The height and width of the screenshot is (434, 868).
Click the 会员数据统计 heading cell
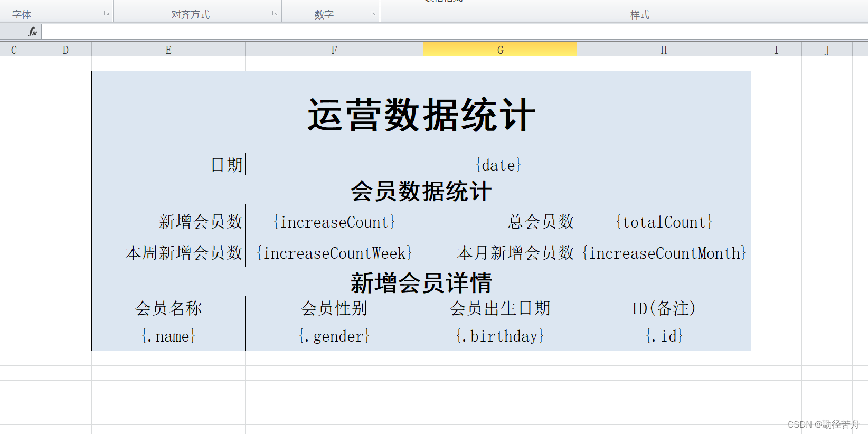point(421,190)
